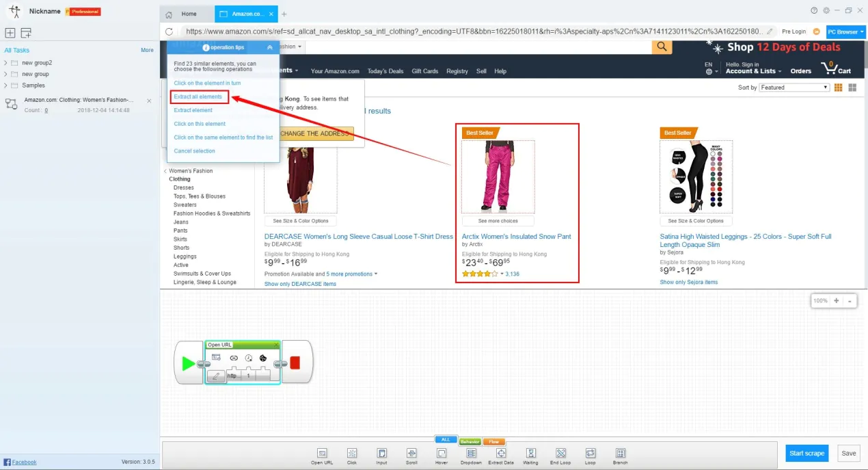Select the Loop tool icon
Image resolution: width=868 pixels, height=470 pixels.
(590, 453)
